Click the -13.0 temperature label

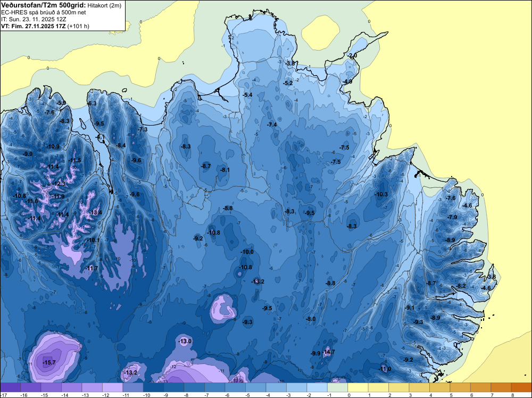pyautogui.click(x=185, y=342)
